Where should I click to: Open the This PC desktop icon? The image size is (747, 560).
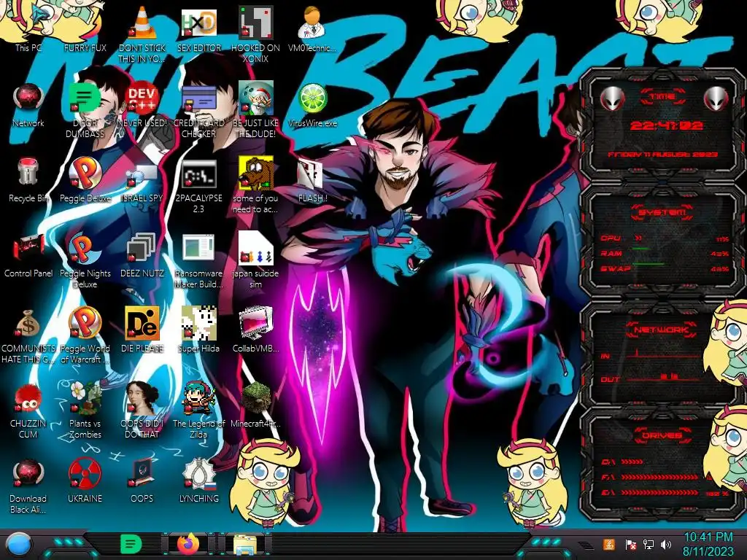(28, 29)
